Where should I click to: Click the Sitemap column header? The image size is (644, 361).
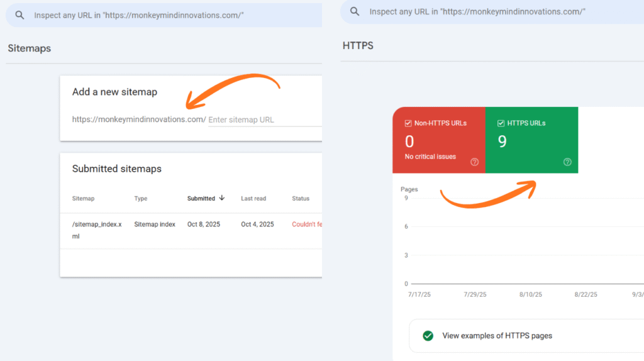[83, 199]
